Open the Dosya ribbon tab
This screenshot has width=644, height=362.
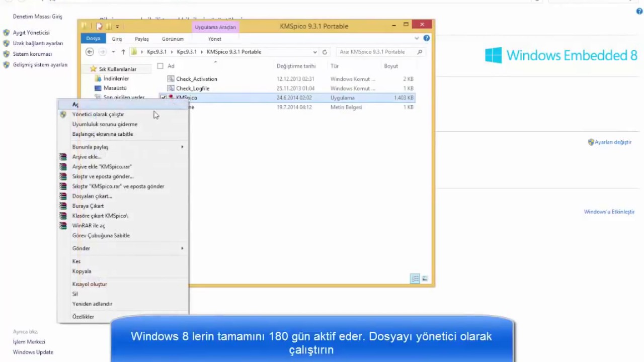(93, 39)
